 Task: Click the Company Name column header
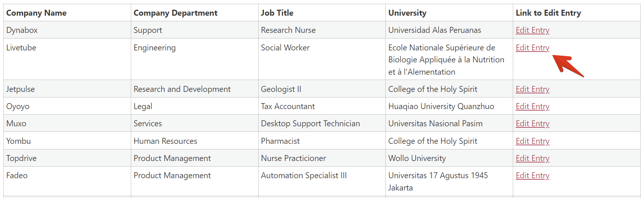37,13
